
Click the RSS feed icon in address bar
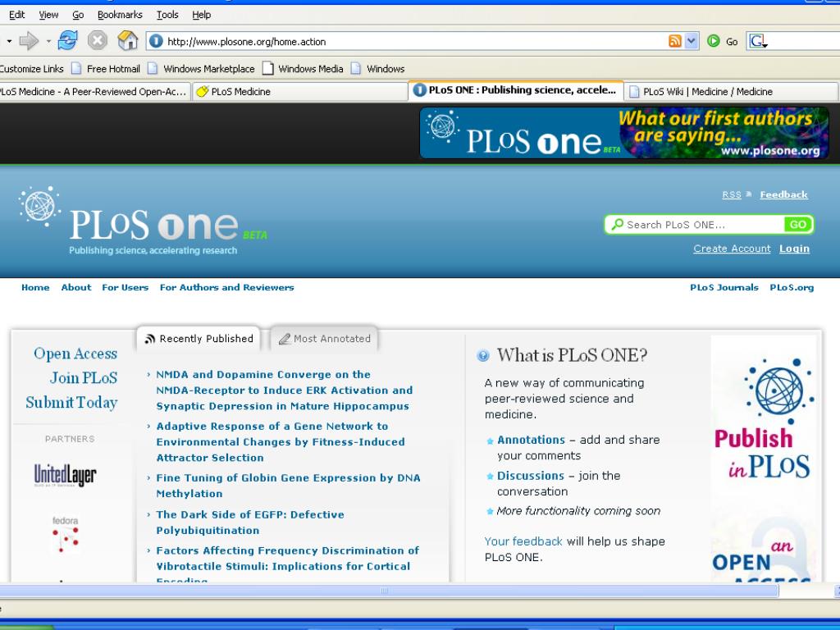pyautogui.click(x=675, y=41)
